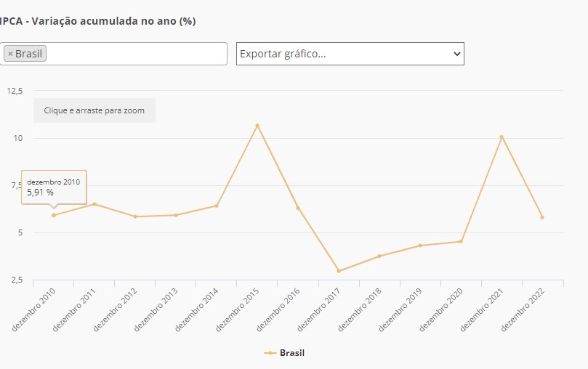Click the dezembro 2017 lowest data point
The height and width of the screenshot is (369, 588).
coord(339,271)
